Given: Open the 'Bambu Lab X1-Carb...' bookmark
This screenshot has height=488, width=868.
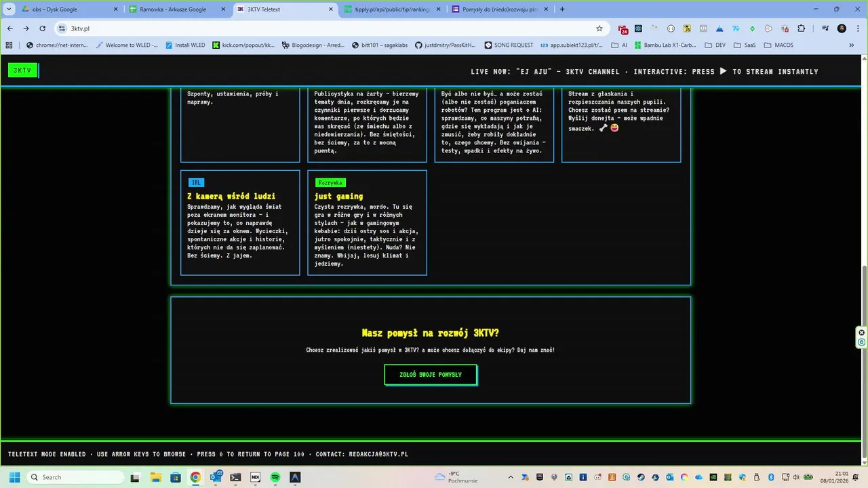Looking at the screenshot, I should 665,45.
